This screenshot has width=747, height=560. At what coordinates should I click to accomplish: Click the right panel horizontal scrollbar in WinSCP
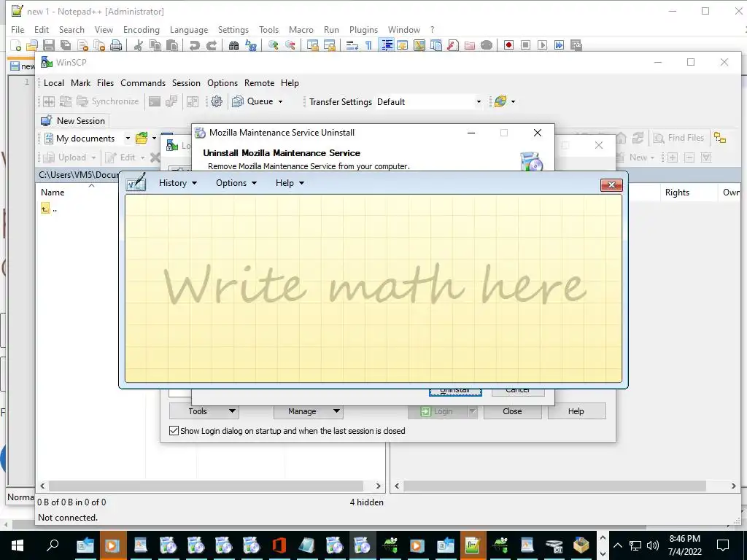pos(554,486)
